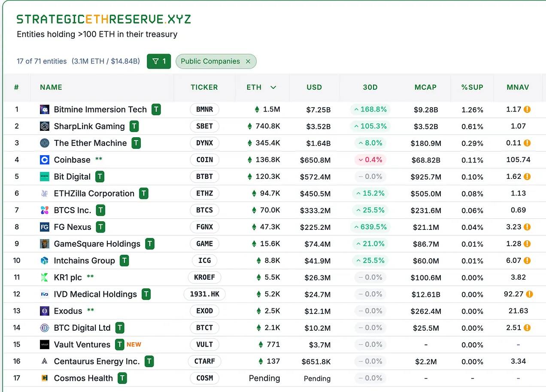Click the FG Nexus logo icon

(x=45, y=227)
